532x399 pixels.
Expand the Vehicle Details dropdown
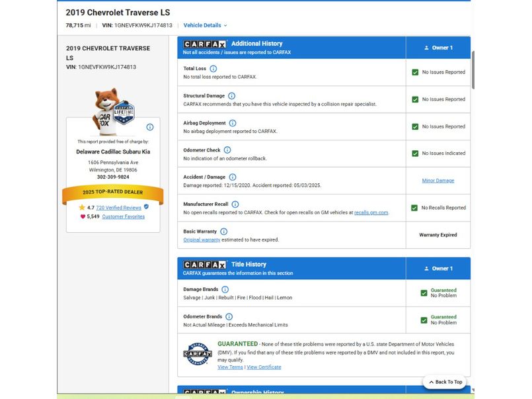(x=206, y=25)
